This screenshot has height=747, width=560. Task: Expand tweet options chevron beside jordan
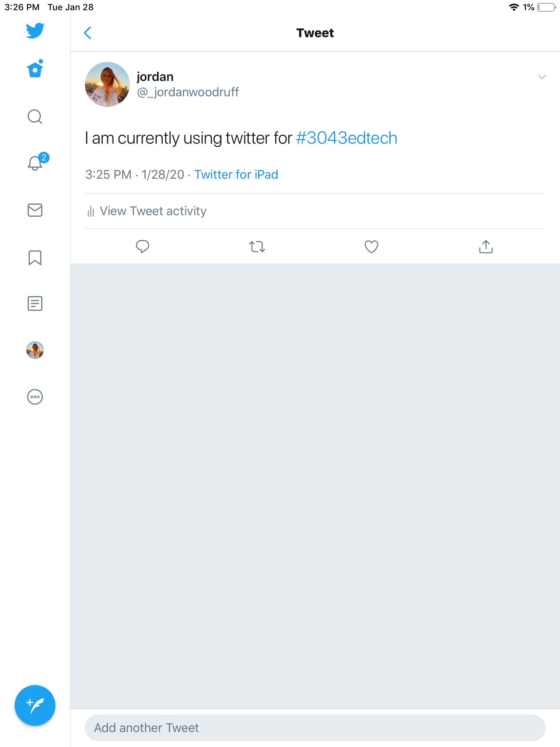coord(542,77)
